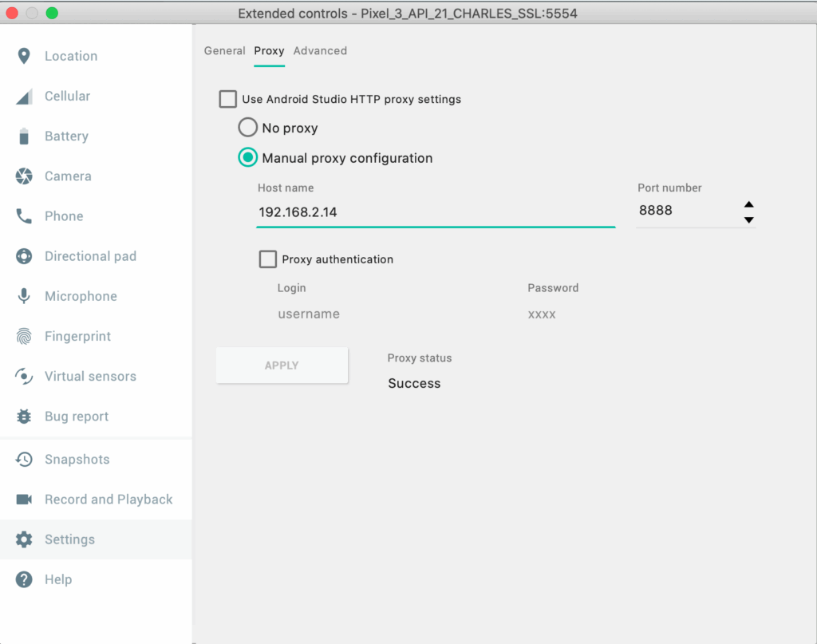Open Cellular via its signal icon
Image resolution: width=817 pixels, height=644 pixels.
24,97
